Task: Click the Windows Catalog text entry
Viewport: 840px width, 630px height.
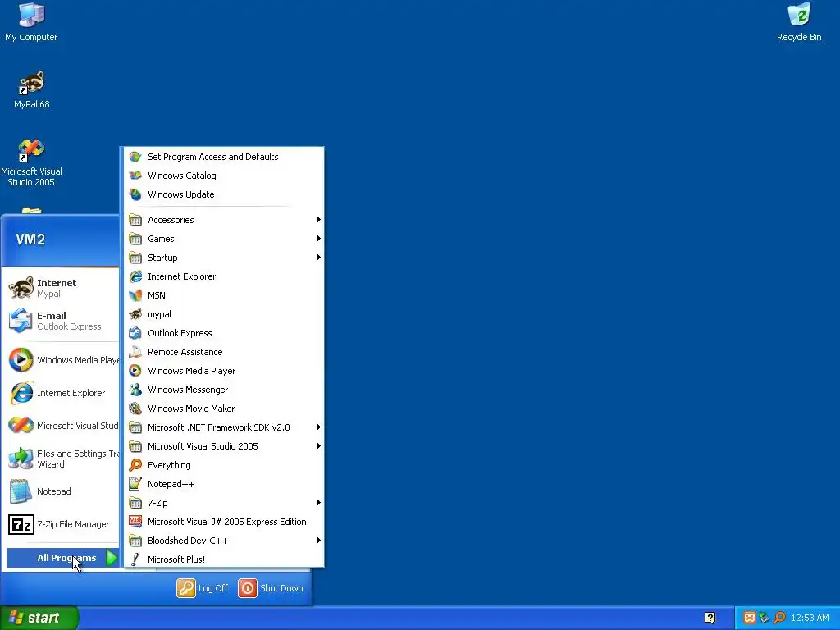Action: click(x=182, y=176)
